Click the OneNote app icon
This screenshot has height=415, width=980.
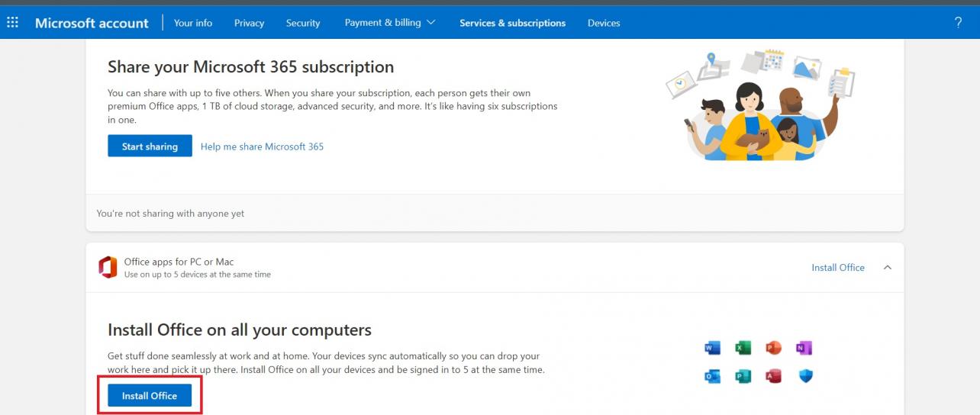(804, 348)
